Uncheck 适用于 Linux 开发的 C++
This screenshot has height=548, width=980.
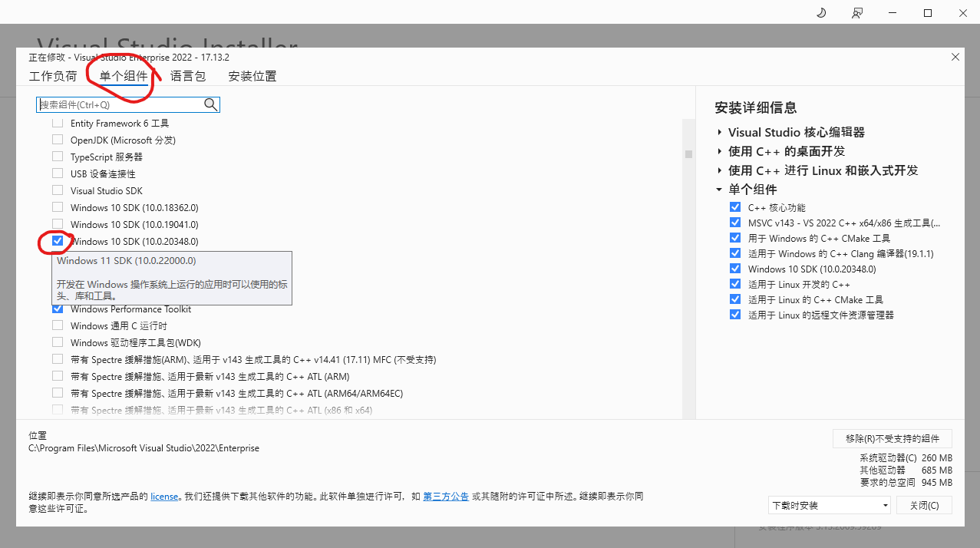[x=736, y=284]
